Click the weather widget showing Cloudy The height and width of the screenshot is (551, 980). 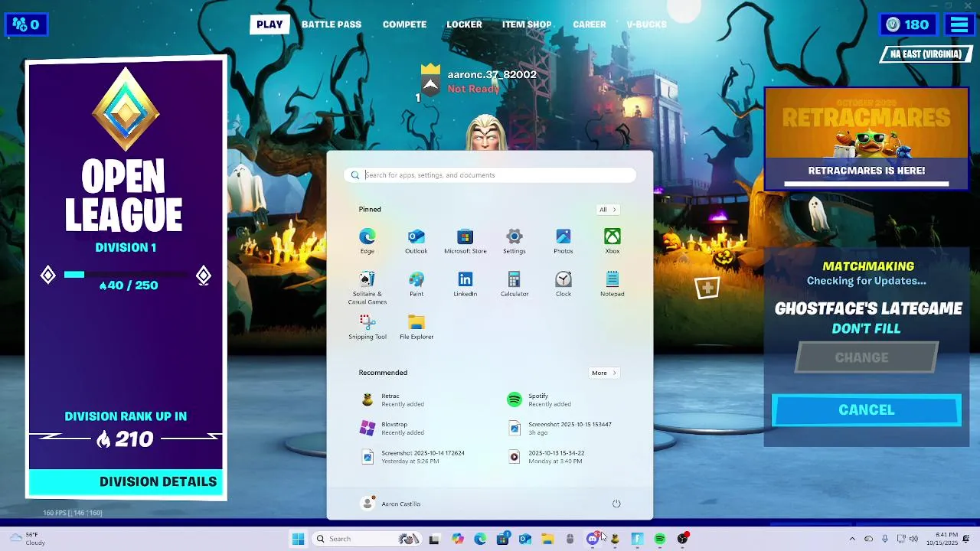tap(29, 539)
